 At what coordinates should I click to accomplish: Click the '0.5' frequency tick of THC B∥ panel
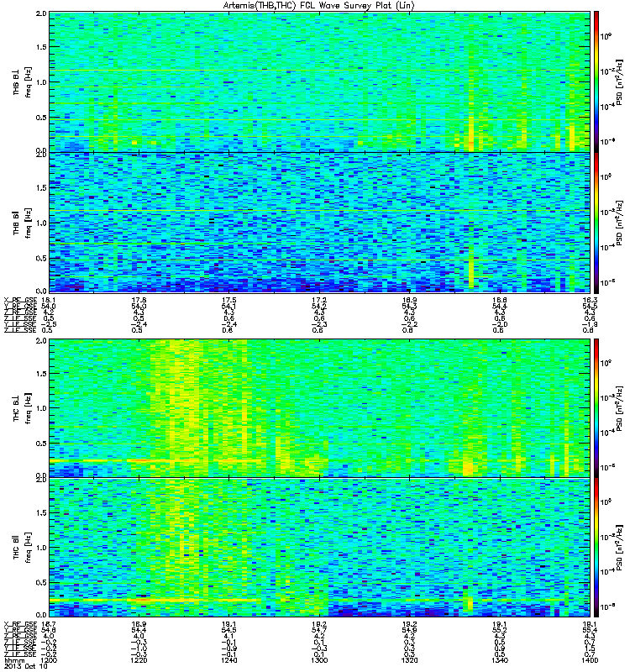pyautogui.click(x=41, y=582)
